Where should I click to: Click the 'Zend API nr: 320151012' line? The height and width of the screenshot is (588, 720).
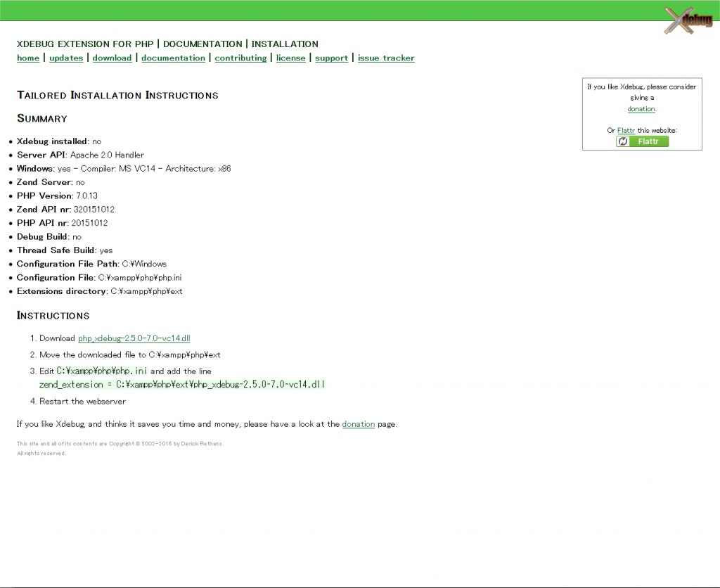[65, 210]
